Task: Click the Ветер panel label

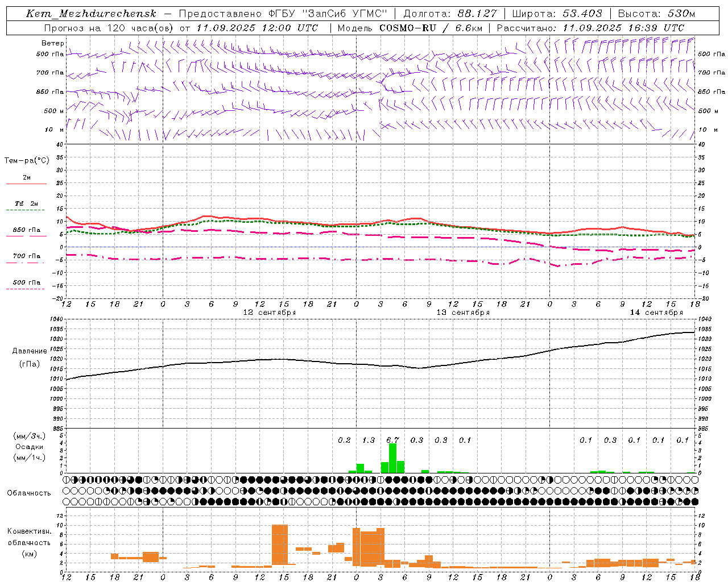Action: 53,43
